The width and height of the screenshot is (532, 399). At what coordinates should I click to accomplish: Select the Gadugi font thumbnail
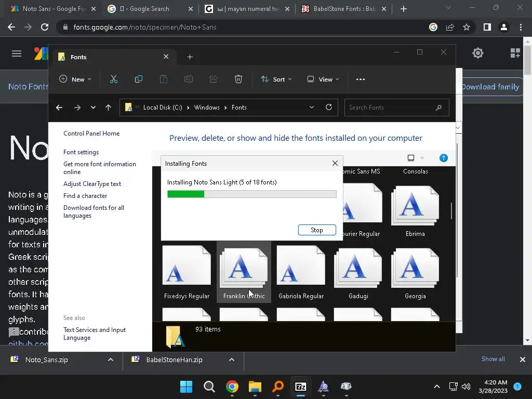(x=358, y=272)
